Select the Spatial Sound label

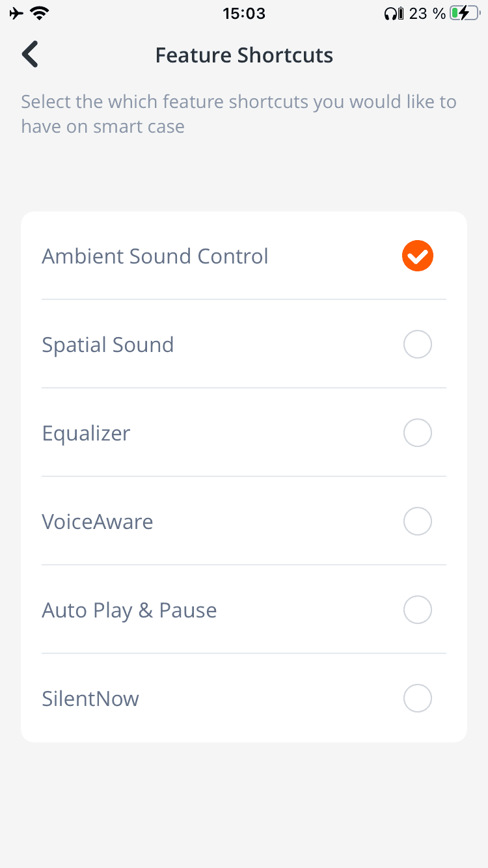pos(108,345)
